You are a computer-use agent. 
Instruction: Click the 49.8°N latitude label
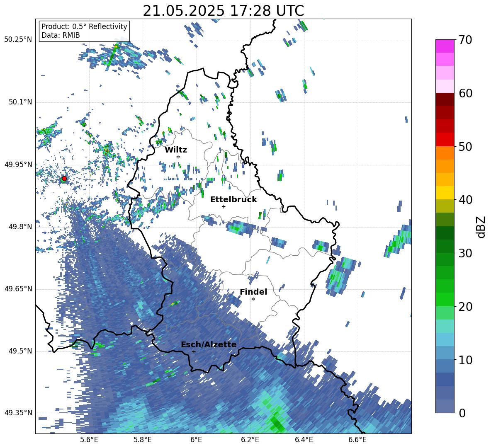coord(20,227)
